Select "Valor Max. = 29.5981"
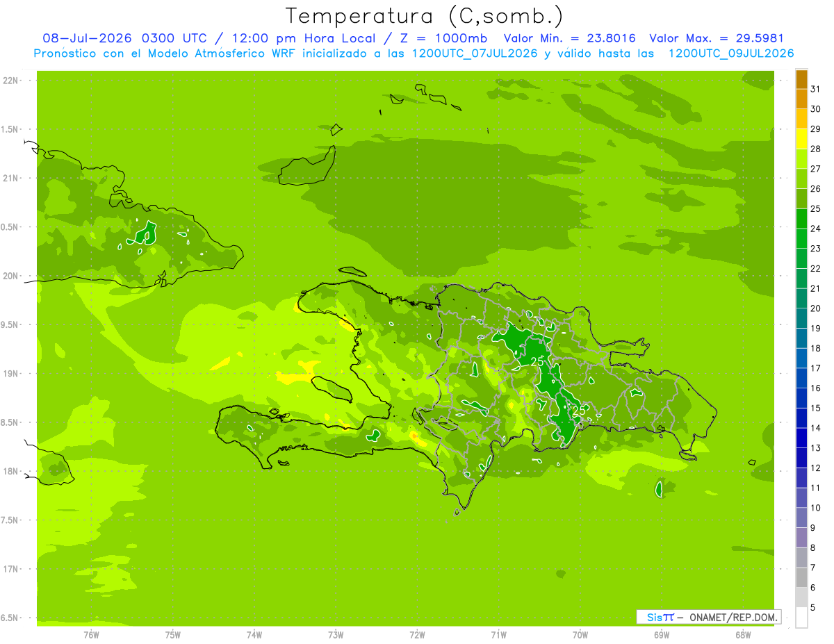 tap(717, 38)
